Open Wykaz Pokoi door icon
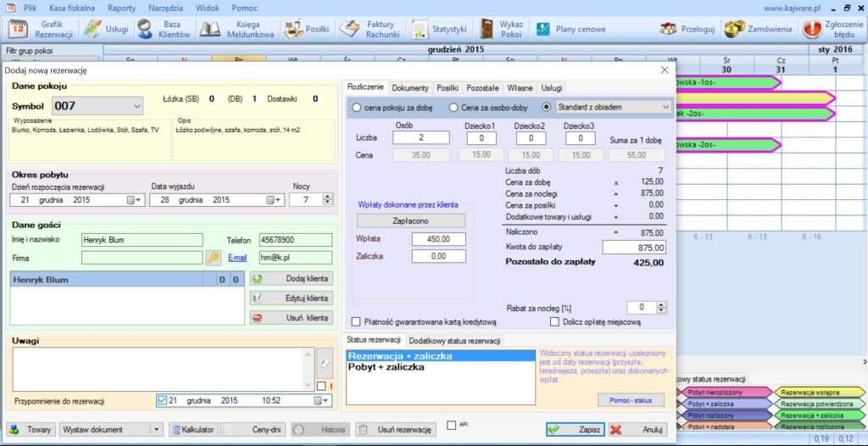 (487, 29)
